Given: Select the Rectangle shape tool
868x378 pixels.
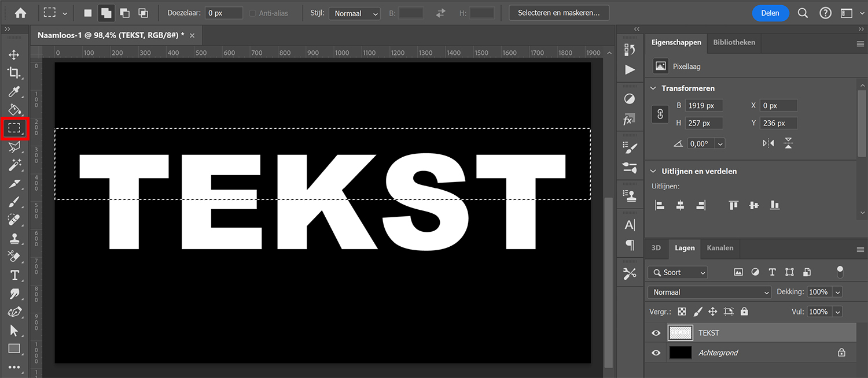Looking at the screenshot, I should tap(14, 349).
